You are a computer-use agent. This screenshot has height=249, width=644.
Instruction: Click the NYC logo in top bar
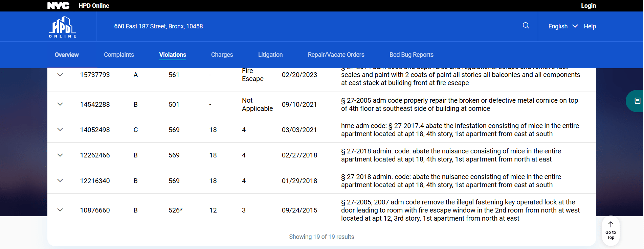tap(58, 6)
